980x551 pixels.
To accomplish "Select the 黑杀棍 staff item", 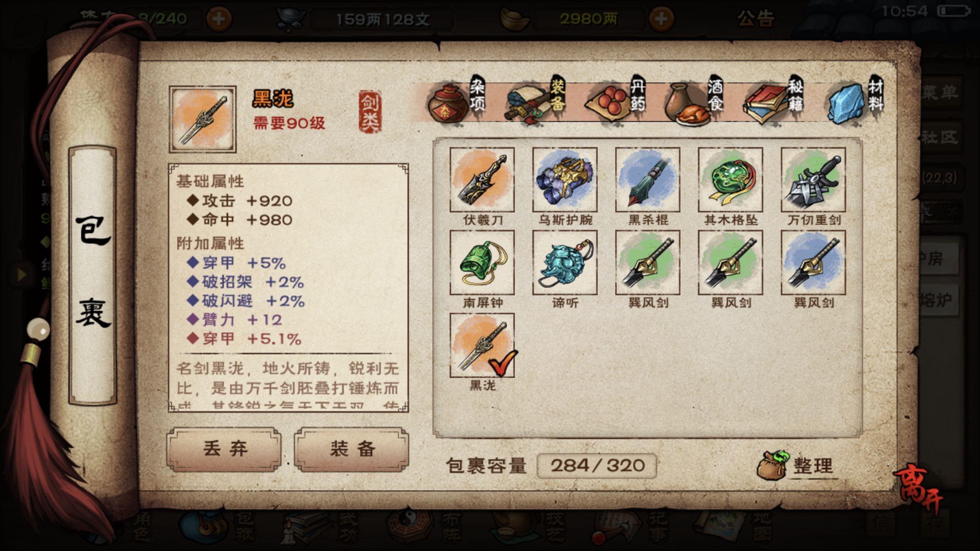I will tap(648, 180).
